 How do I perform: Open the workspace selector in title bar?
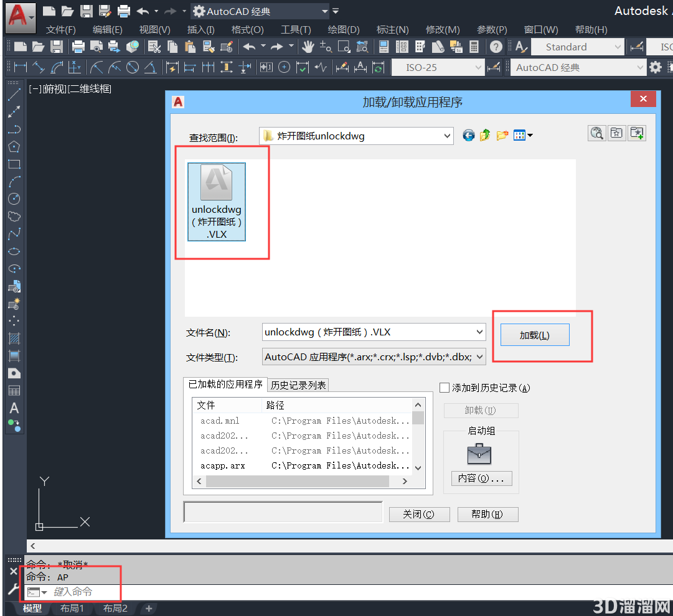click(x=260, y=11)
